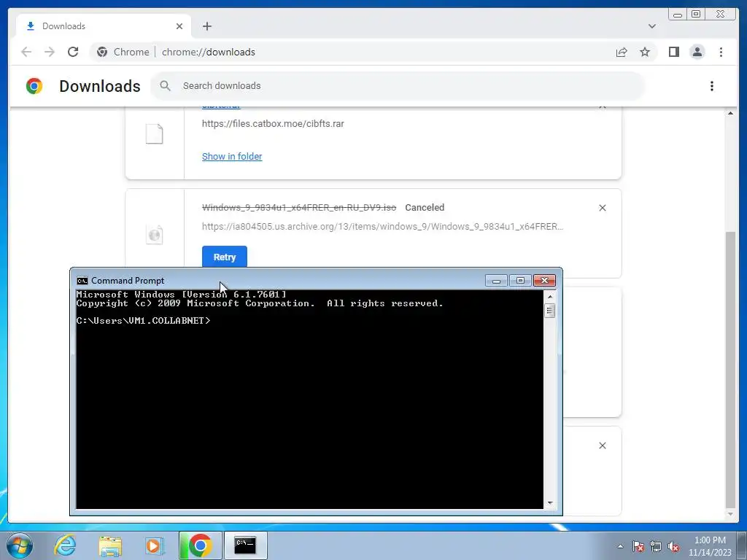
Task: Click the Command Prompt scrollbar thumb
Action: click(550, 311)
